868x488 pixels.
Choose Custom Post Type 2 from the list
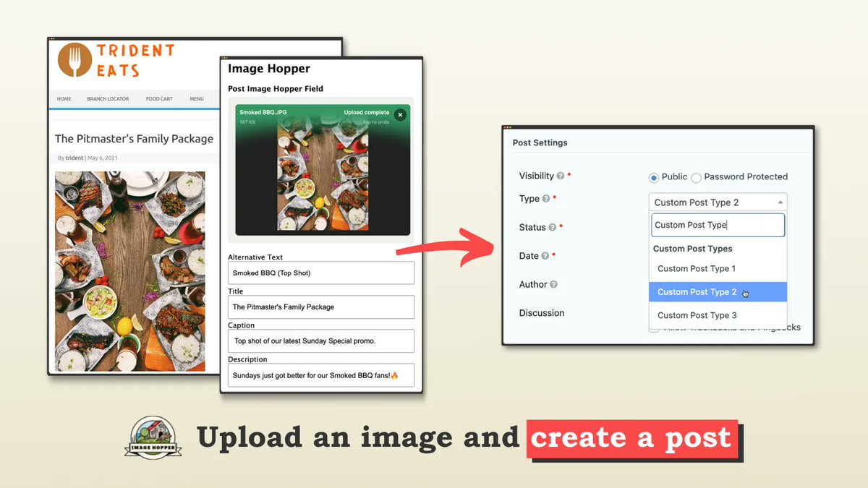pos(718,292)
